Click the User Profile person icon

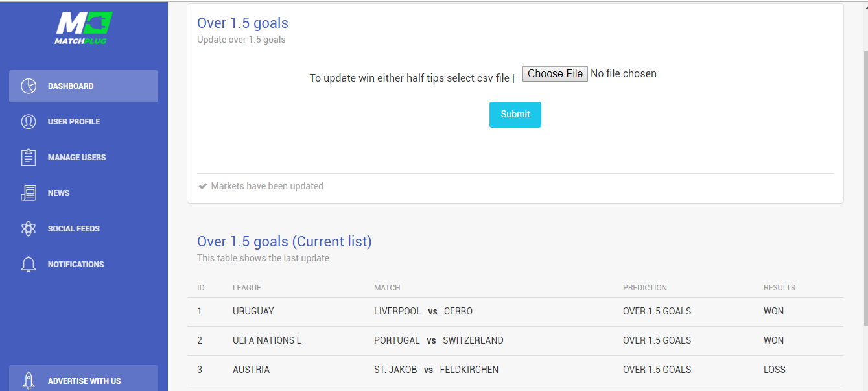click(29, 122)
